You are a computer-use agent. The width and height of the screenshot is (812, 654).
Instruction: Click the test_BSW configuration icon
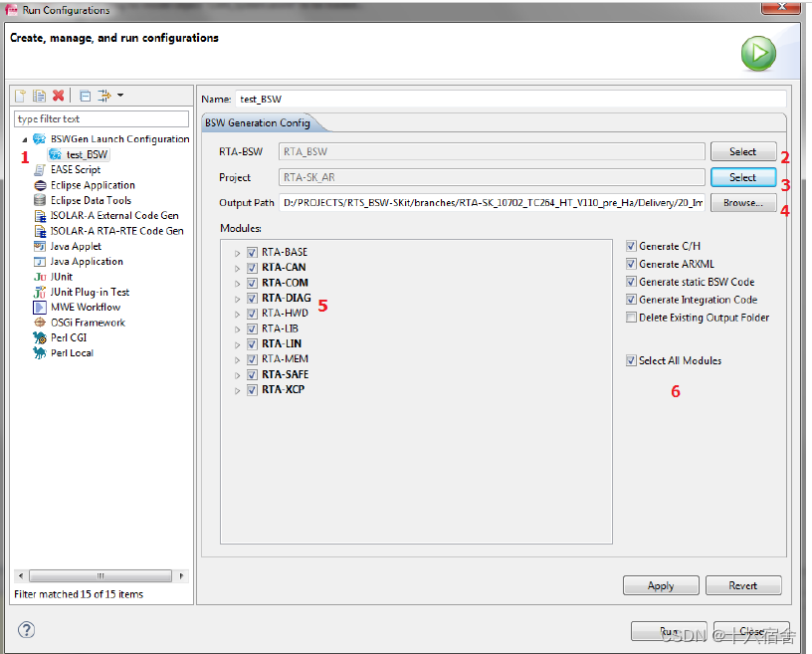[55, 154]
